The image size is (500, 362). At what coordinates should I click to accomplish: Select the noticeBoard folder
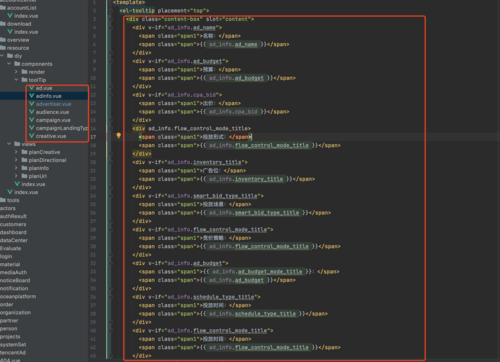tap(15, 280)
